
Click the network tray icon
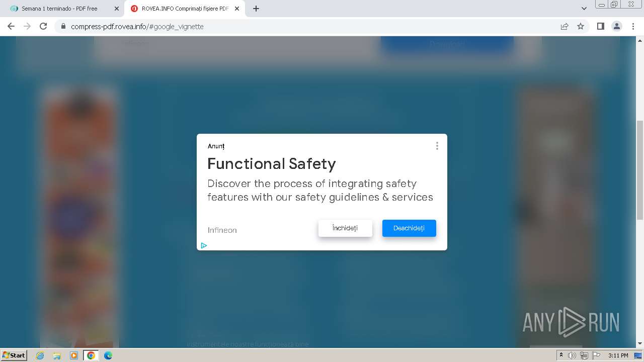pos(584,355)
